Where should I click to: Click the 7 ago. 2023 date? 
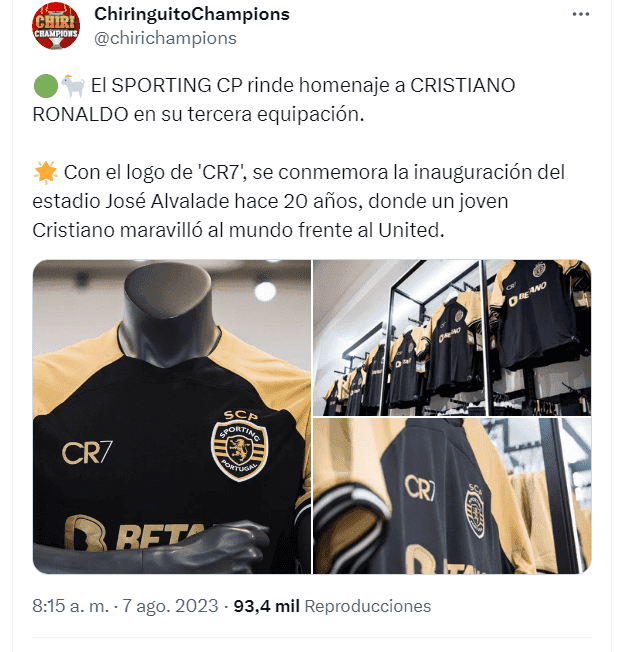(x=170, y=606)
